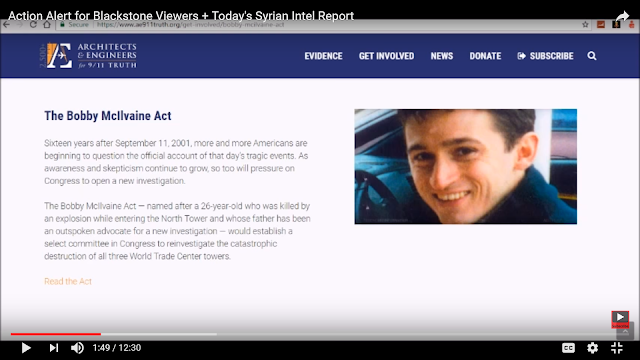Viewport: 640px width, 360px height.
Task: Bookmark the page with star icon
Action: click(585, 24)
